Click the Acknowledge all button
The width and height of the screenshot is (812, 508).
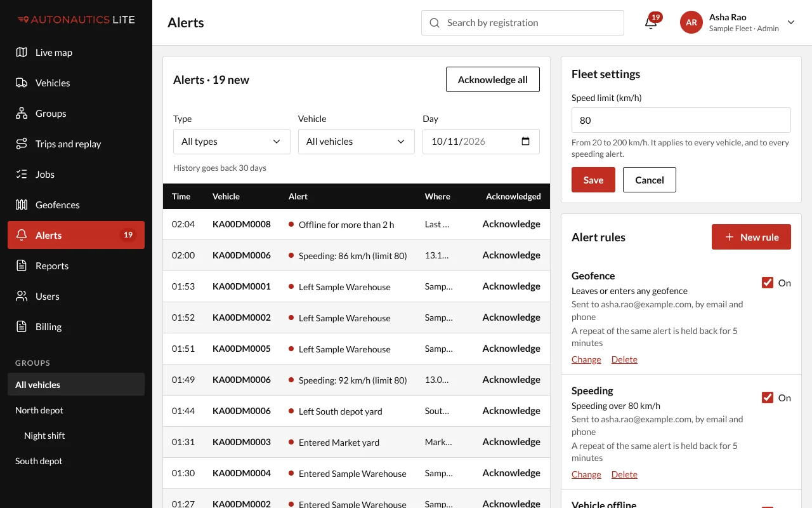coord(493,79)
